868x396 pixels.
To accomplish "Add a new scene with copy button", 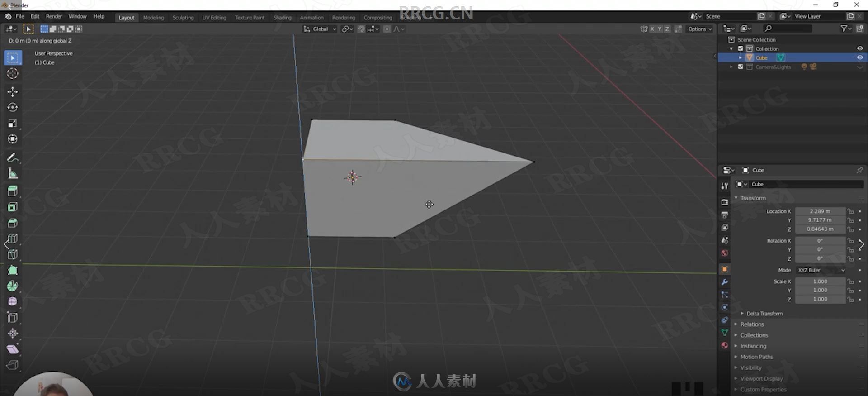I will tap(761, 16).
